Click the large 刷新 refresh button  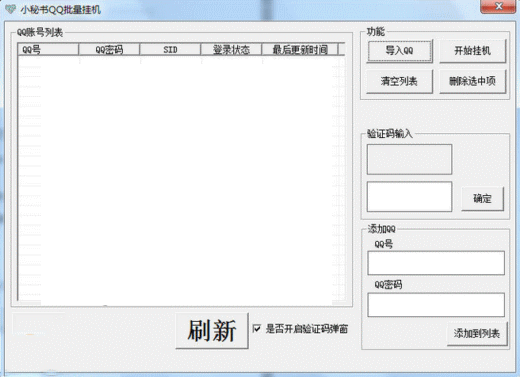pos(212,331)
